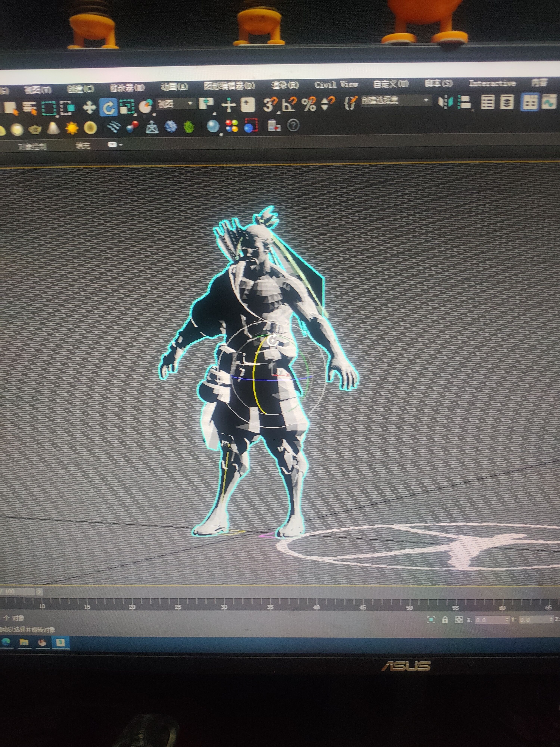560x747 pixels.
Task: Click the four colored balls icon
Action: click(232, 126)
